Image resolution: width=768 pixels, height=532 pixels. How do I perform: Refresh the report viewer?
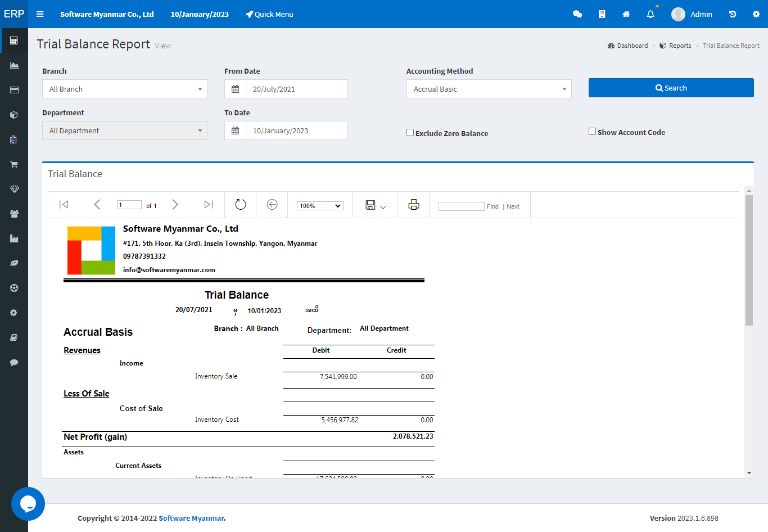[241, 204]
